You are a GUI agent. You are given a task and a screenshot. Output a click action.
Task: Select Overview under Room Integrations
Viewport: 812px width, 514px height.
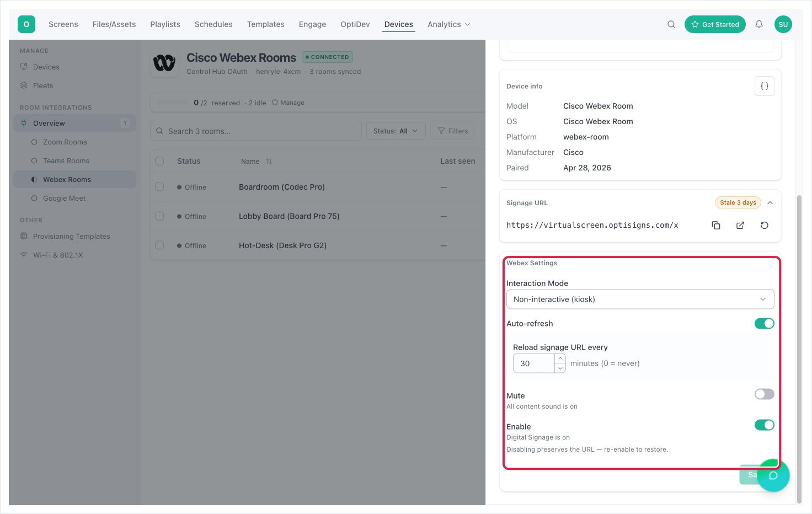[74, 123]
